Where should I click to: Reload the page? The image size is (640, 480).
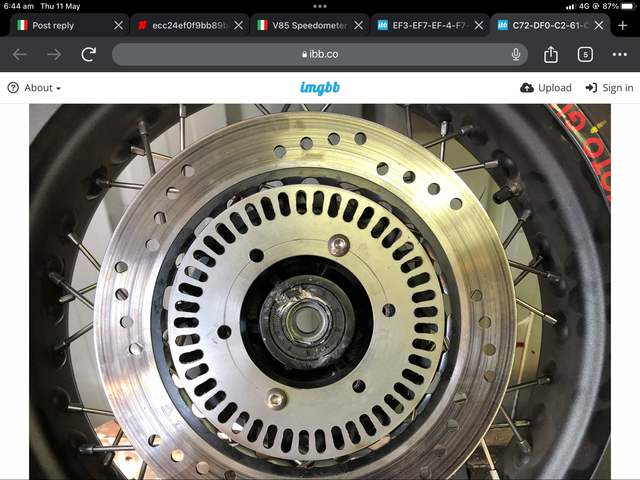tap(89, 54)
